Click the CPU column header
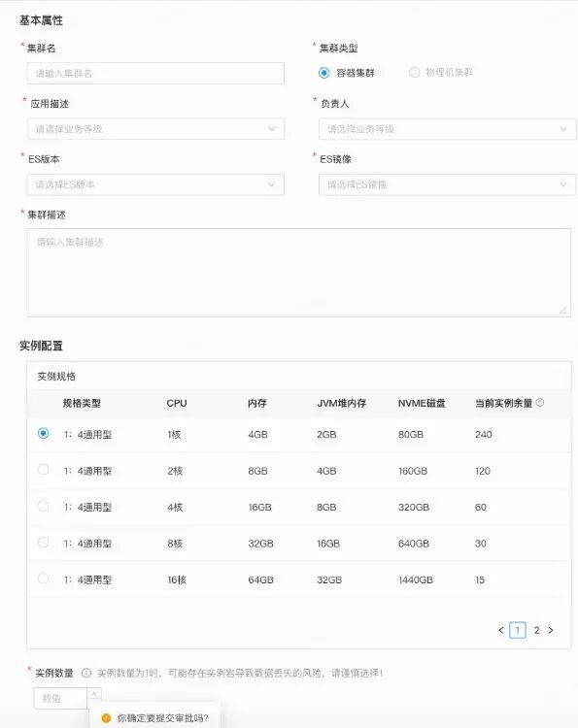This screenshot has width=578, height=728. click(x=177, y=403)
